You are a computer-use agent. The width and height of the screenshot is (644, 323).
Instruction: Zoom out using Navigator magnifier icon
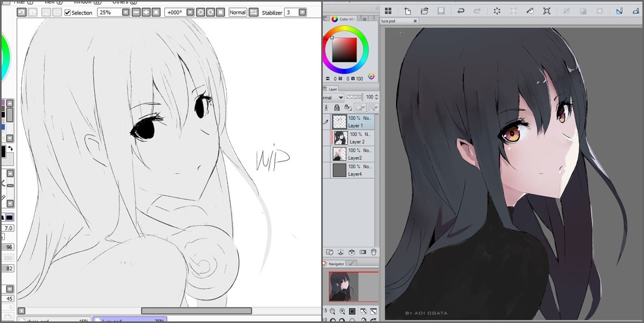tap(333, 311)
